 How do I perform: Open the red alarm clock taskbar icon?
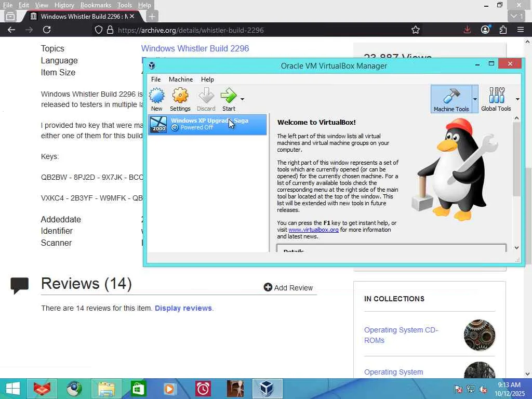[x=203, y=389]
